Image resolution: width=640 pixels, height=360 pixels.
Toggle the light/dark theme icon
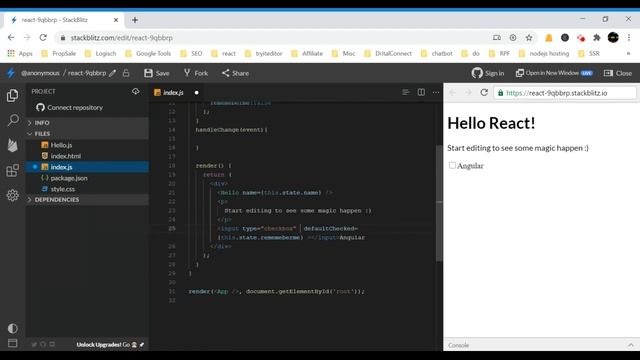click(13, 329)
